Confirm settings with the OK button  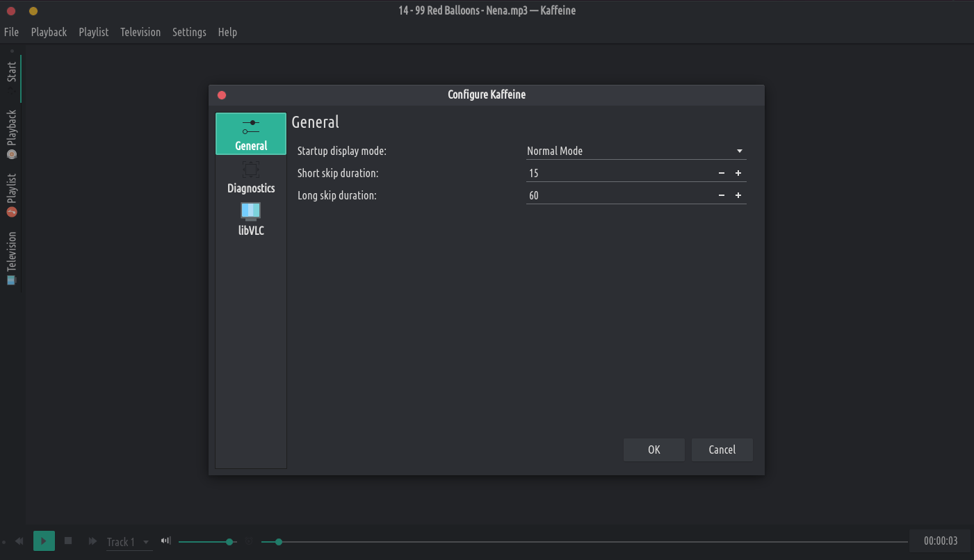coord(654,450)
